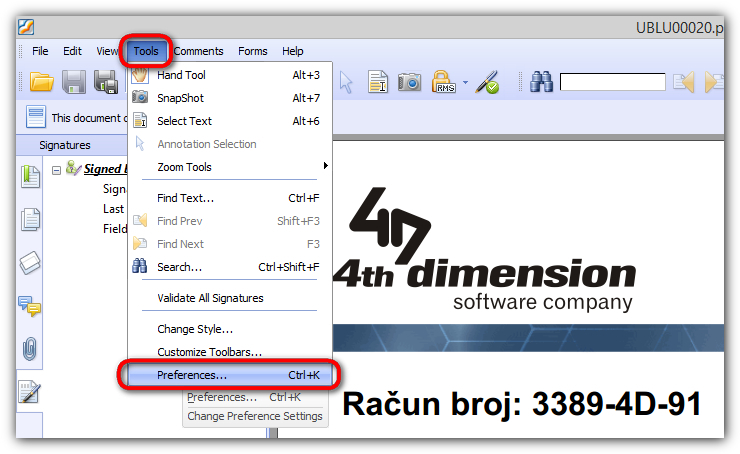
Task: Choose Find Text... menu entry
Action: 230,198
